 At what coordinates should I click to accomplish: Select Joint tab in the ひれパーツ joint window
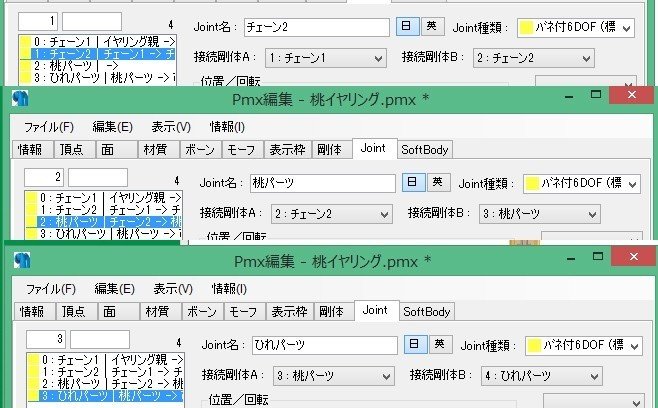click(x=376, y=311)
